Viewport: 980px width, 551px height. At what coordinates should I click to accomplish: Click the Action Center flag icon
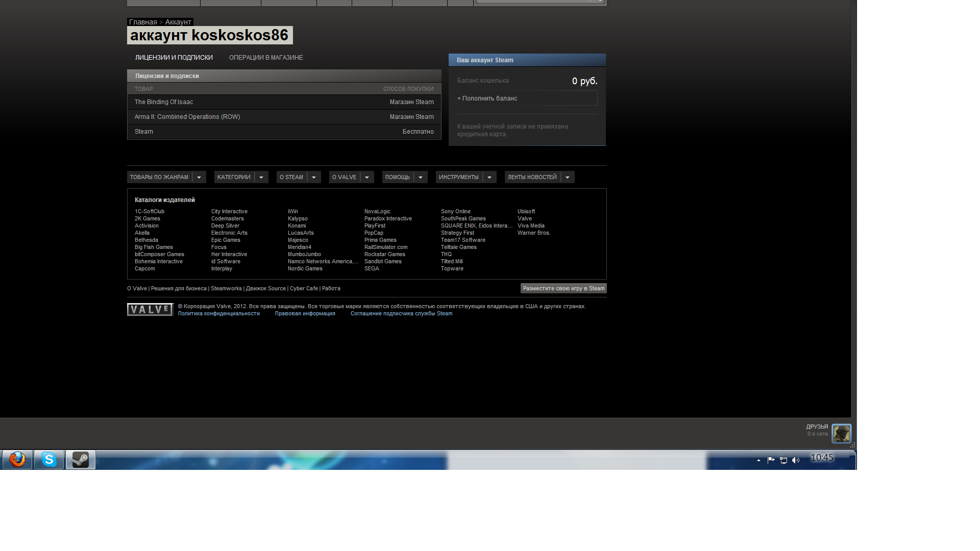771,460
